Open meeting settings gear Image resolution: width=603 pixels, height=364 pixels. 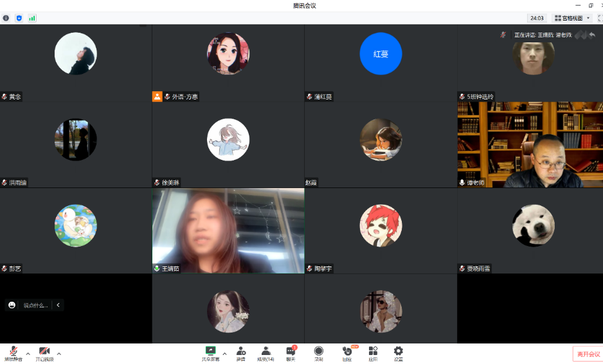tap(398, 352)
